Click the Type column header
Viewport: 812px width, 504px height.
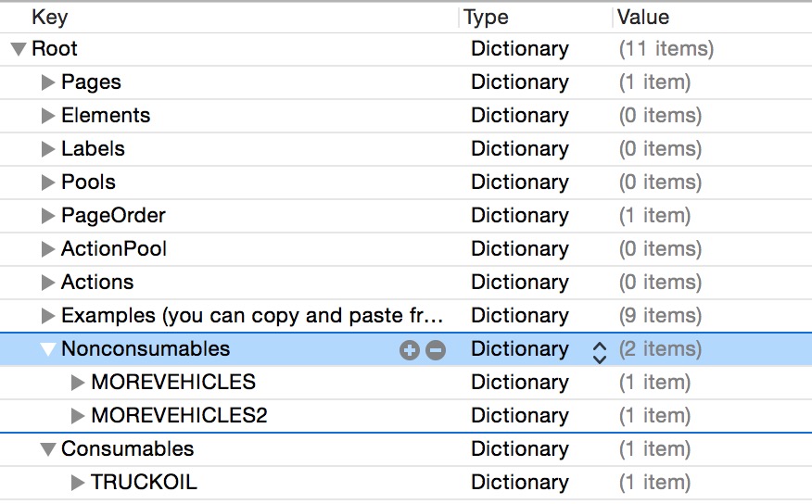[487, 17]
